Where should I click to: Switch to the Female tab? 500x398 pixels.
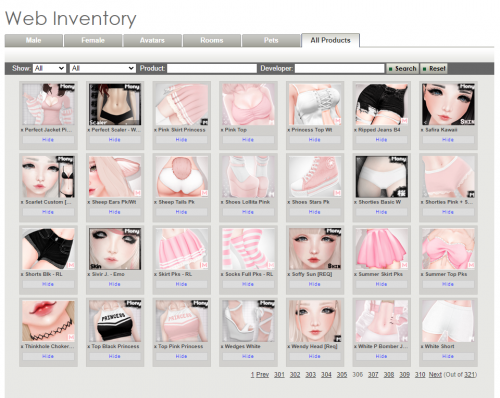point(93,40)
